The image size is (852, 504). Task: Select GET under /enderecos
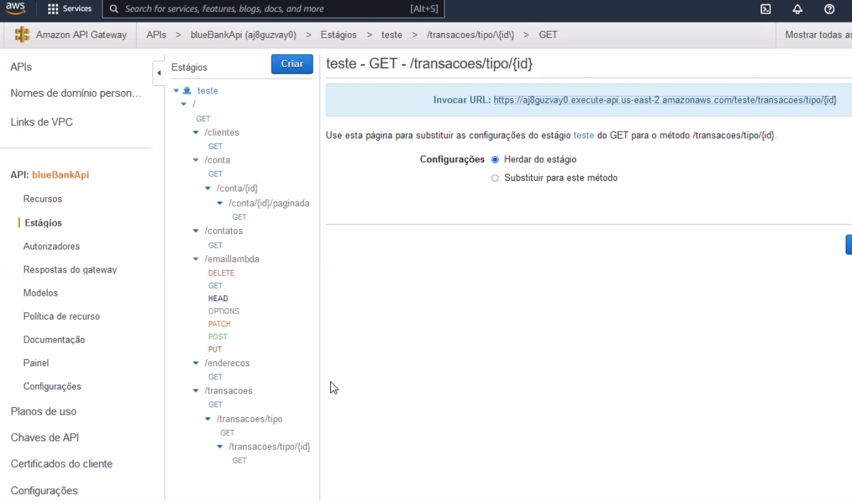[x=215, y=377]
